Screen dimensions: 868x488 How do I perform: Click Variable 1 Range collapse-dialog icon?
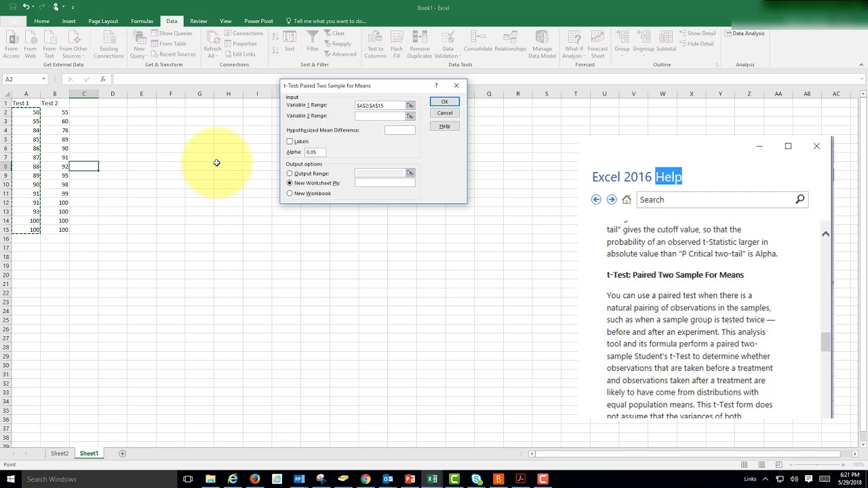pos(410,105)
